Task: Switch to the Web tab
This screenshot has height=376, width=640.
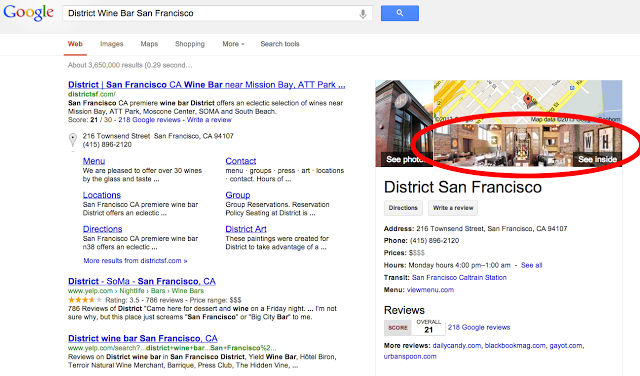Action: pyautogui.click(x=75, y=44)
